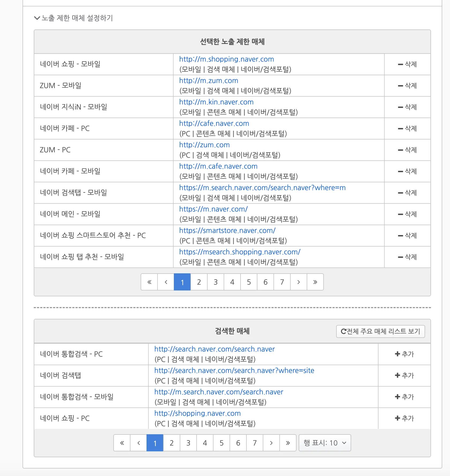Jump to first page of searched media list
The height and width of the screenshot is (476, 450).
coord(122,443)
